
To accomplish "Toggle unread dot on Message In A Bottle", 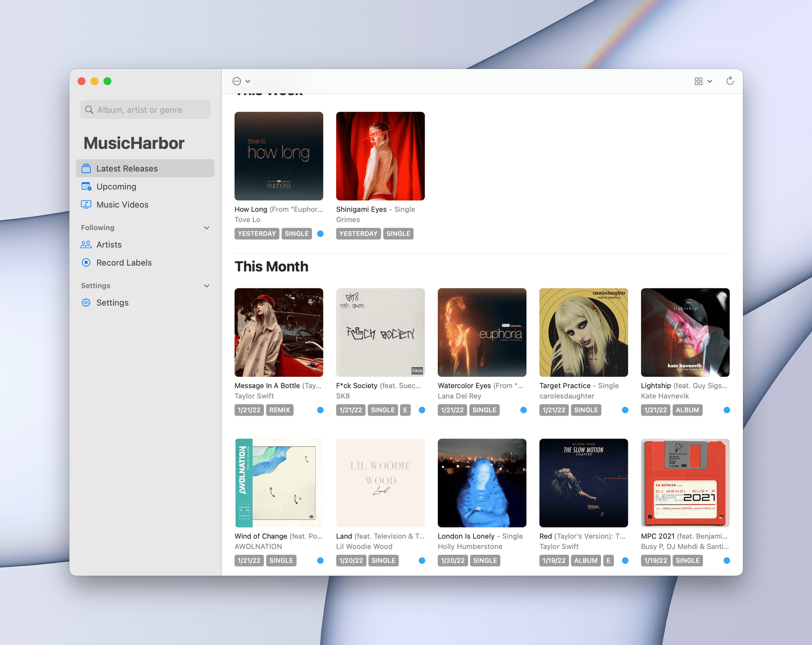I will point(320,410).
